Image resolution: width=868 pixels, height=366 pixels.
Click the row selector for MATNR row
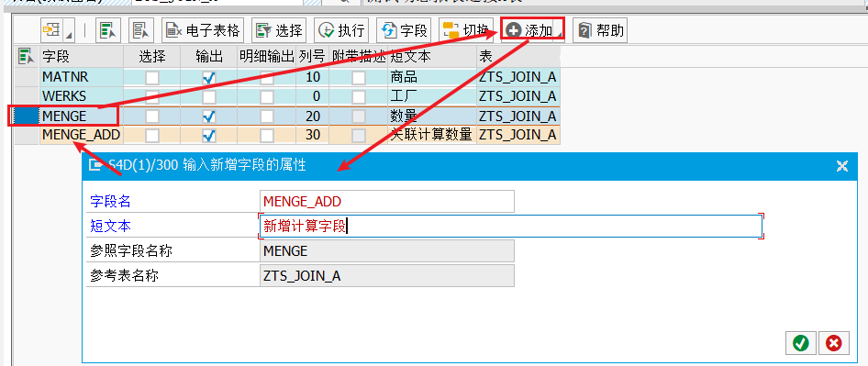(27, 77)
